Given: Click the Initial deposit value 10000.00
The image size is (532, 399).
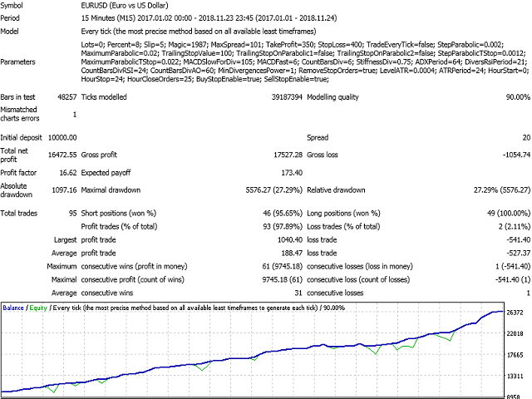Looking at the screenshot, I should point(62,137).
